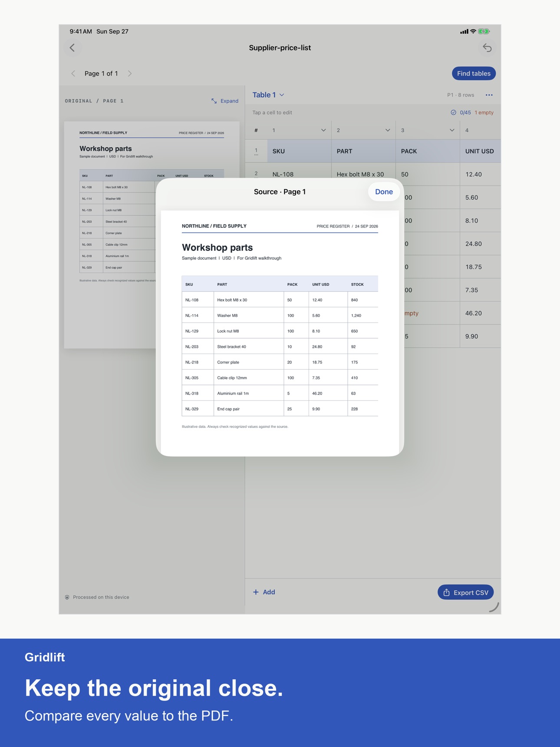This screenshot has width=560, height=747.
Task: Tap End cap pair in the source popup
Action: point(228,409)
